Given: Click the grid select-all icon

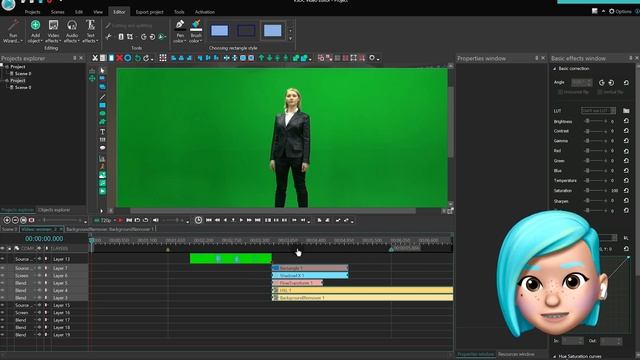Looking at the screenshot, I should pos(163,58).
